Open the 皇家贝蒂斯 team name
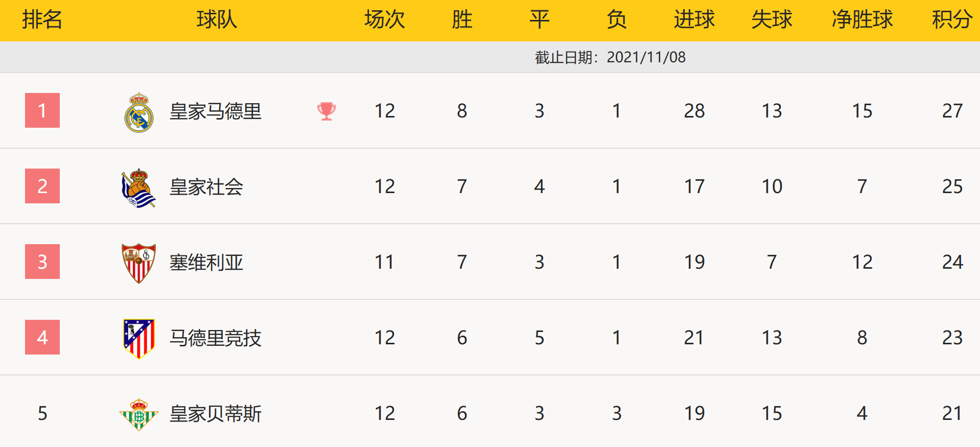The height and width of the screenshot is (447, 980). pos(215,414)
